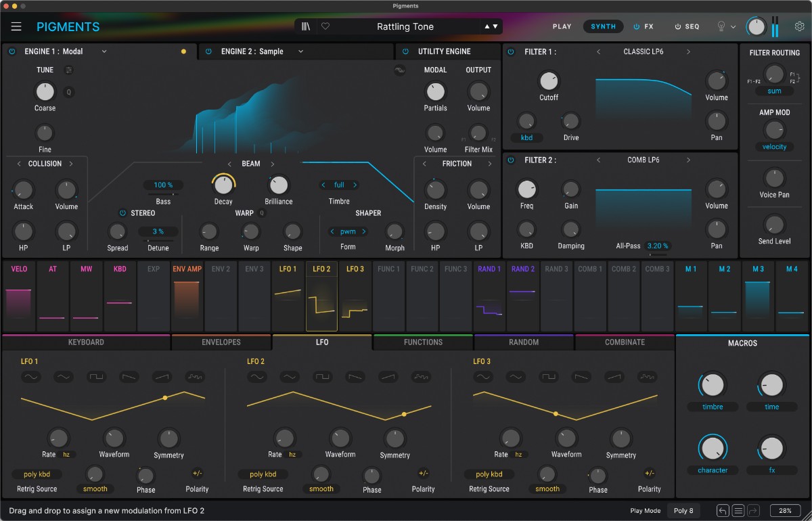Open the hamburger main menu
The image size is (812, 521).
pos(16,26)
